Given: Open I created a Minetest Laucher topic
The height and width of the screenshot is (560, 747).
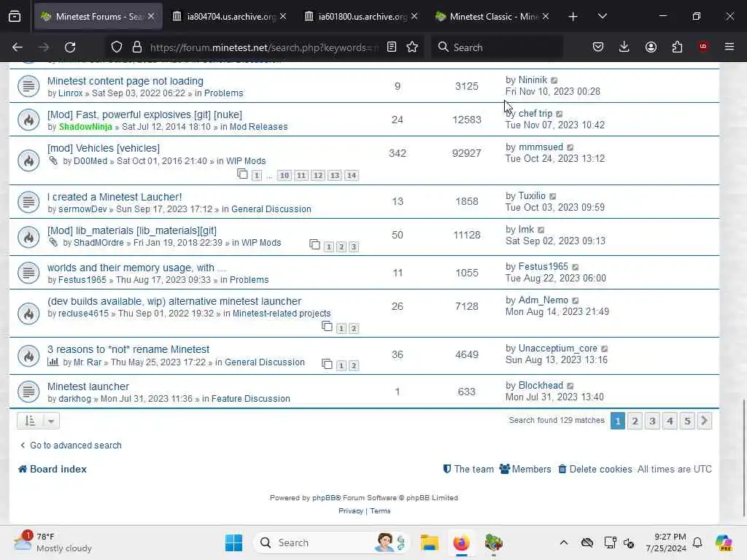Looking at the screenshot, I should pos(115,197).
